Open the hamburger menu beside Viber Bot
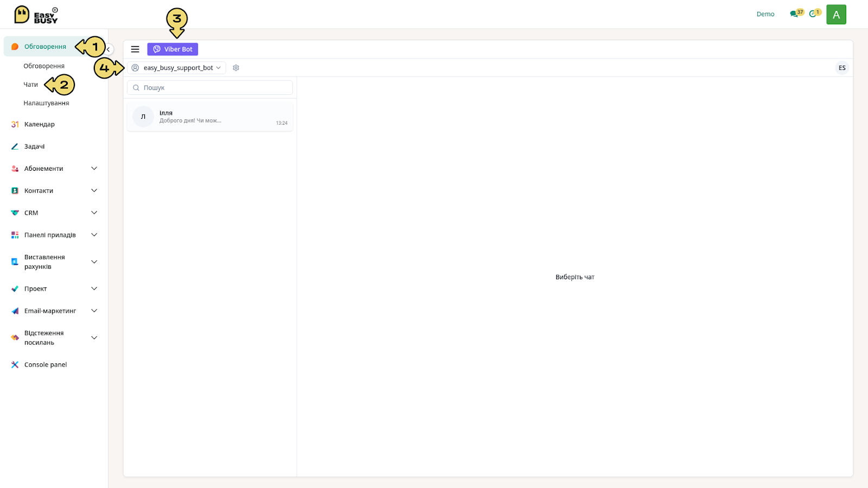 (135, 49)
